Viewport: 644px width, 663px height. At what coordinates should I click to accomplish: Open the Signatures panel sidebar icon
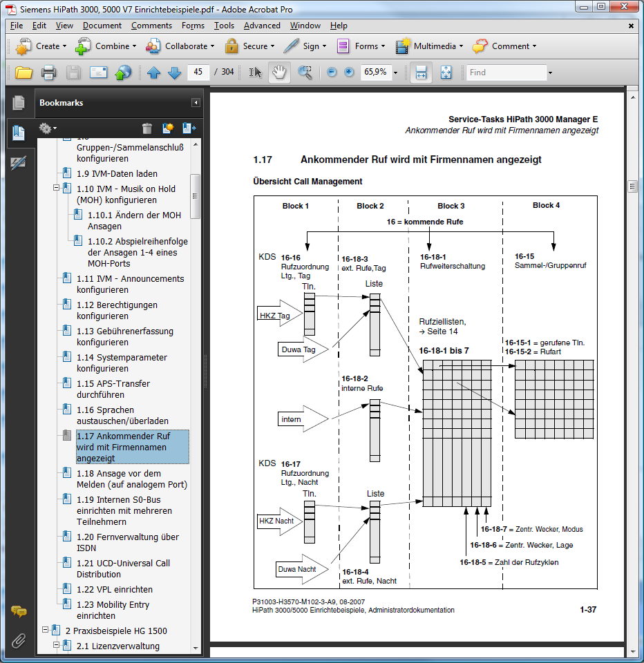click(x=18, y=163)
